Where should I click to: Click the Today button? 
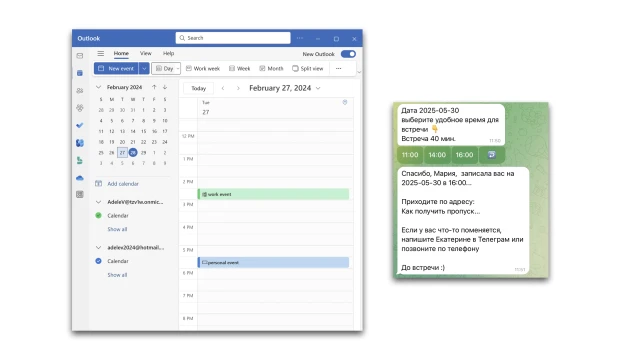(x=199, y=88)
